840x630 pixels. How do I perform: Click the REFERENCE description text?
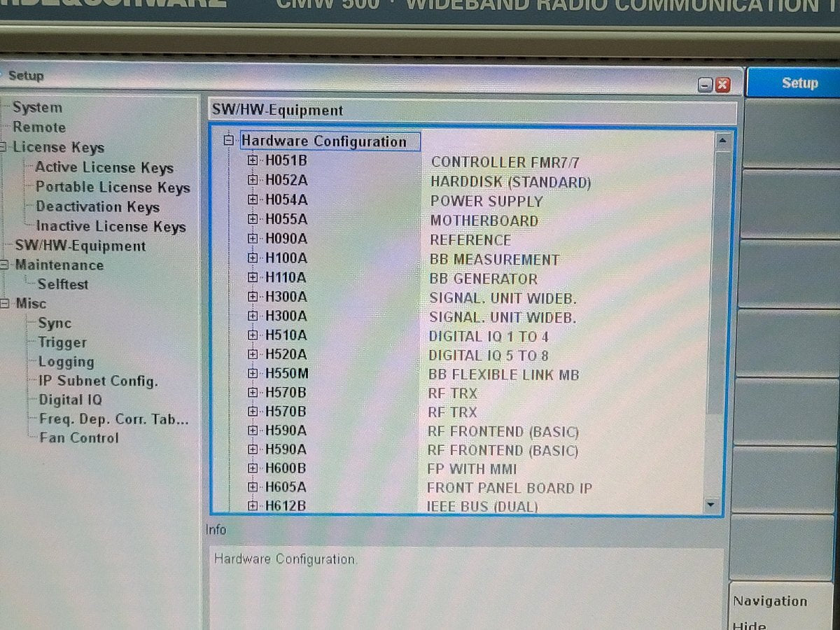point(470,240)
